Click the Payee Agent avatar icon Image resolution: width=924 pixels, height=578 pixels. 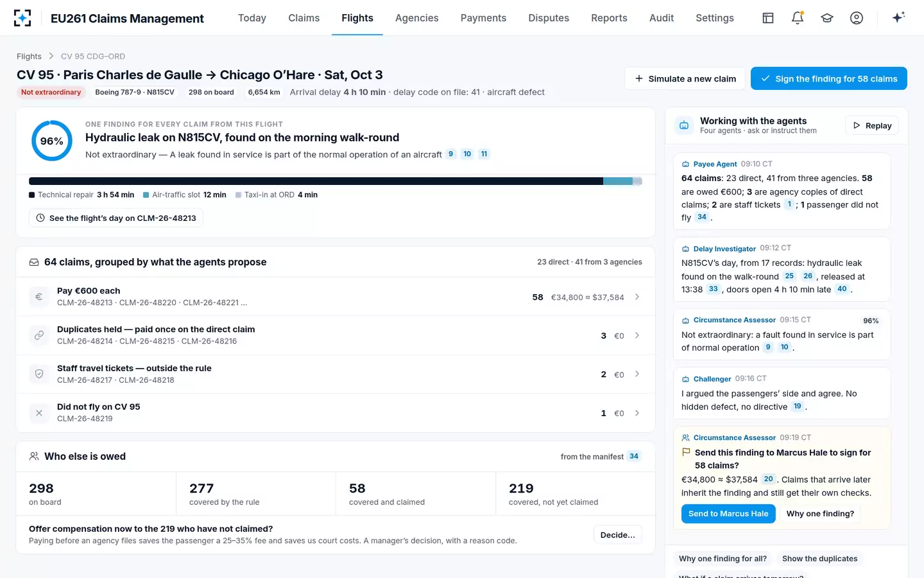coord(685,164)
